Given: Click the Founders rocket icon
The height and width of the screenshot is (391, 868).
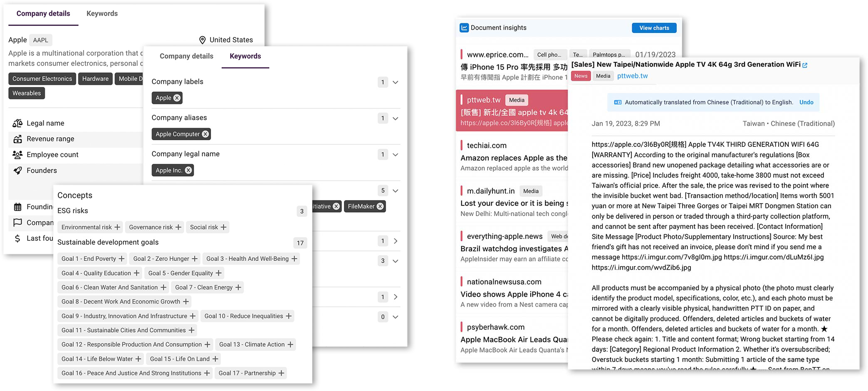Looking at the screenshot, I should point(17,171).
